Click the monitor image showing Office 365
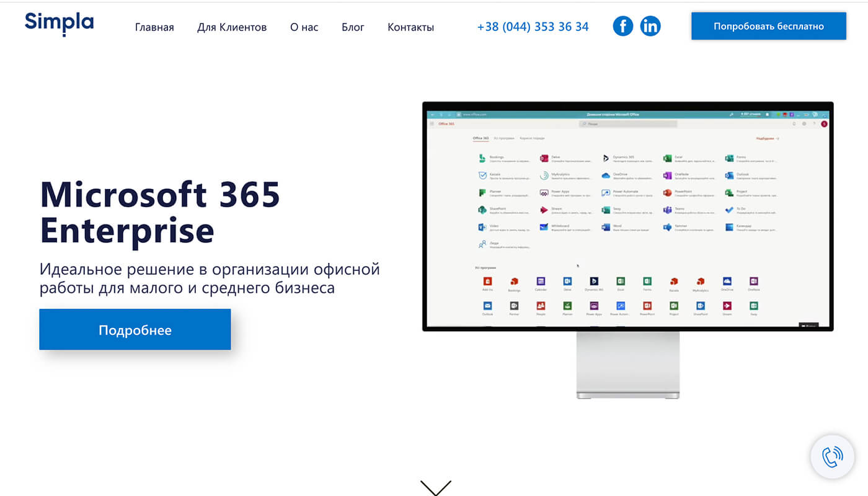 click(628, 250)
